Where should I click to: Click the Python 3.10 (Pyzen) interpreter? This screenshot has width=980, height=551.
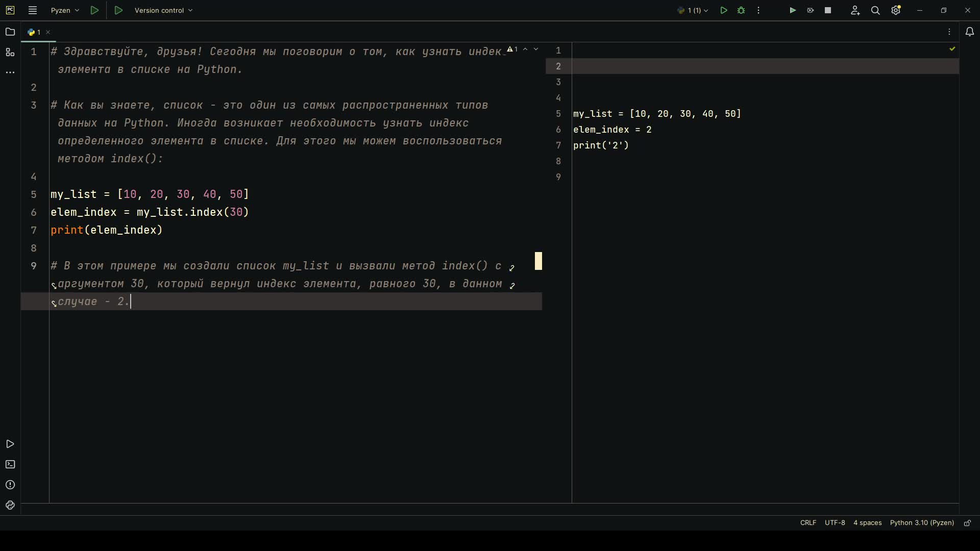[x=922, y=523]
